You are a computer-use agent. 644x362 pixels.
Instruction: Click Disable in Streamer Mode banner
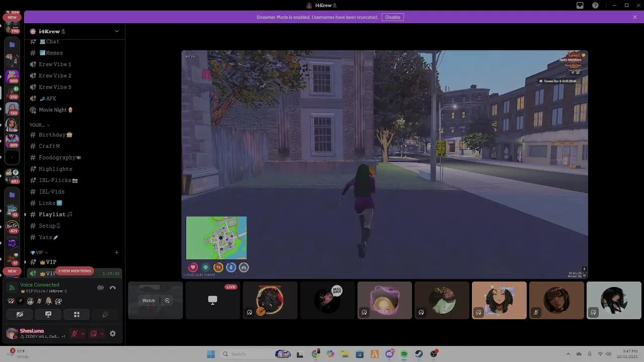393,17
